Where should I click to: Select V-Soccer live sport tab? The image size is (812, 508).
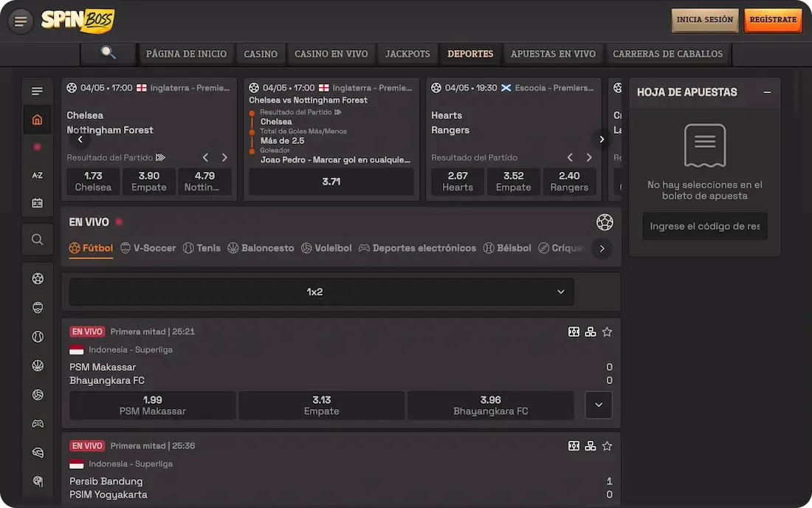(x=148, y=248)
